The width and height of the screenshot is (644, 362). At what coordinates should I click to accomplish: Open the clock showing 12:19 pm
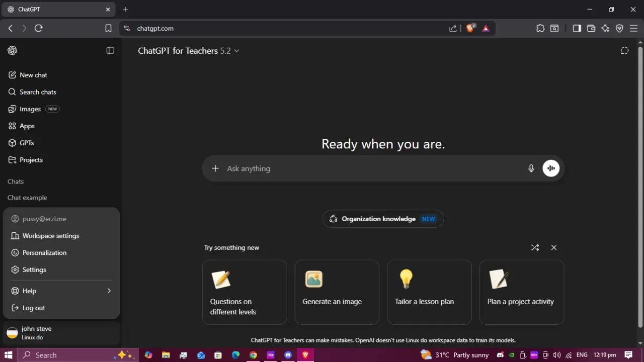click(605, 355)
